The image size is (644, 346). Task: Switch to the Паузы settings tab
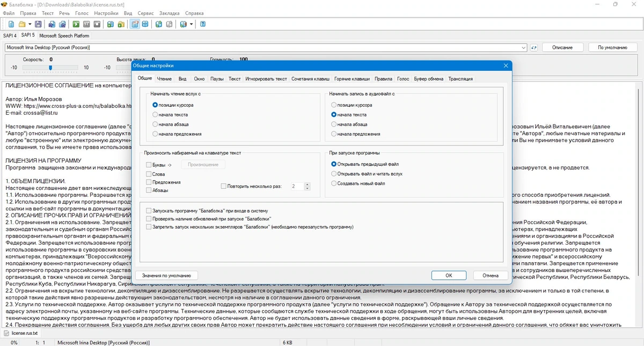[x=217, y=79]
